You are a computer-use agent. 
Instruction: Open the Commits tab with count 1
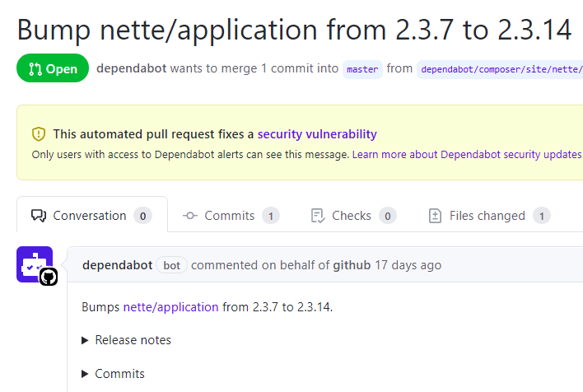coord(231,216)
